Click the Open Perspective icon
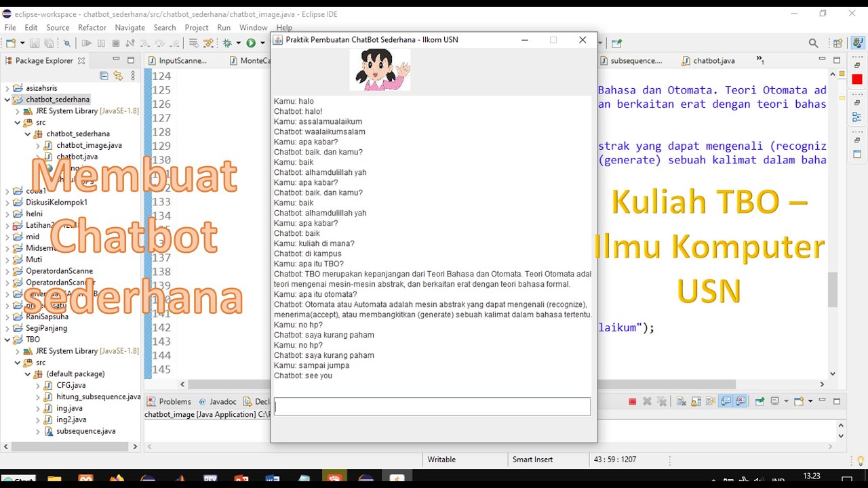Screen dimensions: 868x488 pyautogui.click(x=838, y=43)
